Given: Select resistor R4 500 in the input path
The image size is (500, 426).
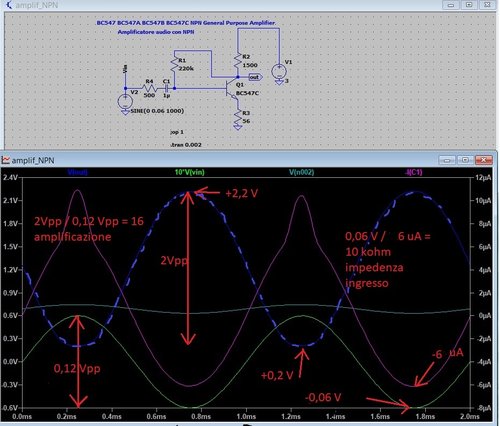Looking at the screenshot, I should click(149, 88).
